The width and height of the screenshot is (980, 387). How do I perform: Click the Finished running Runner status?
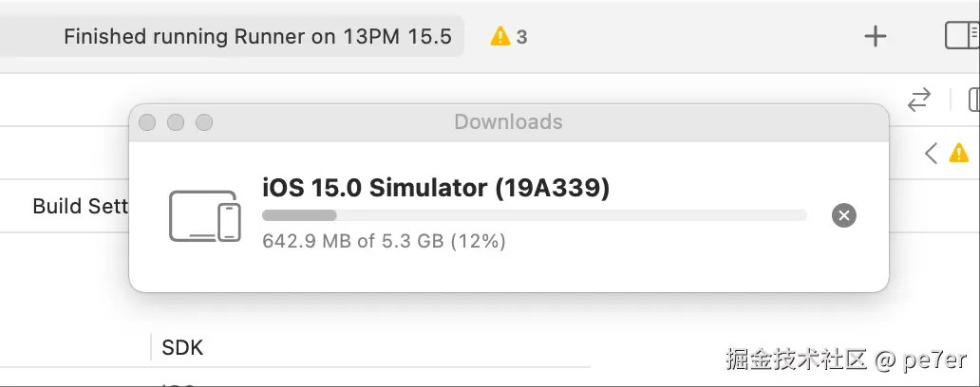(257, 37)
